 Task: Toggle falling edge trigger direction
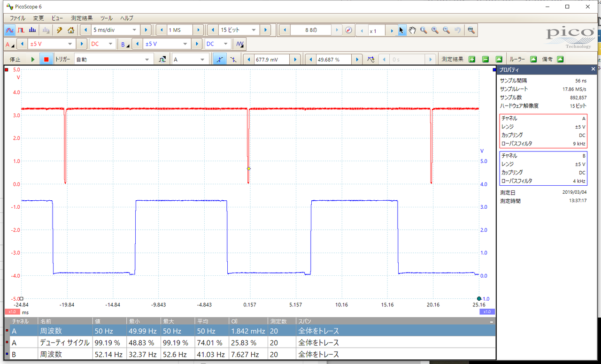(233, 60)
